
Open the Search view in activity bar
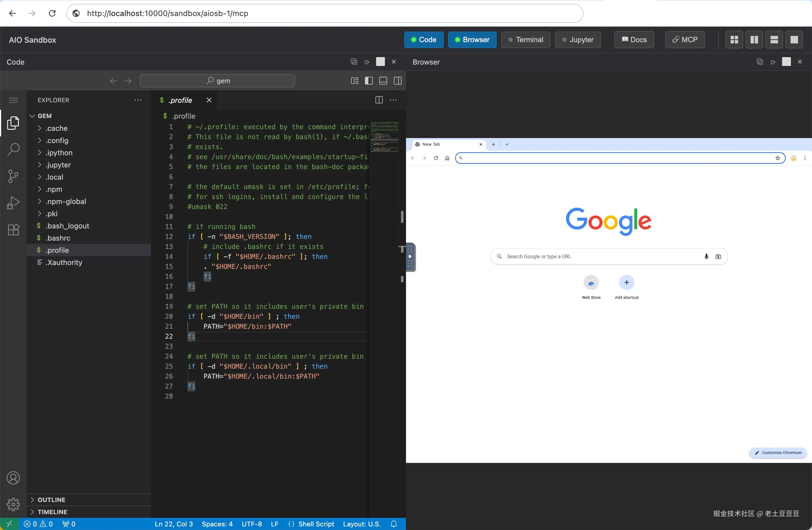[x=13, y=149]
